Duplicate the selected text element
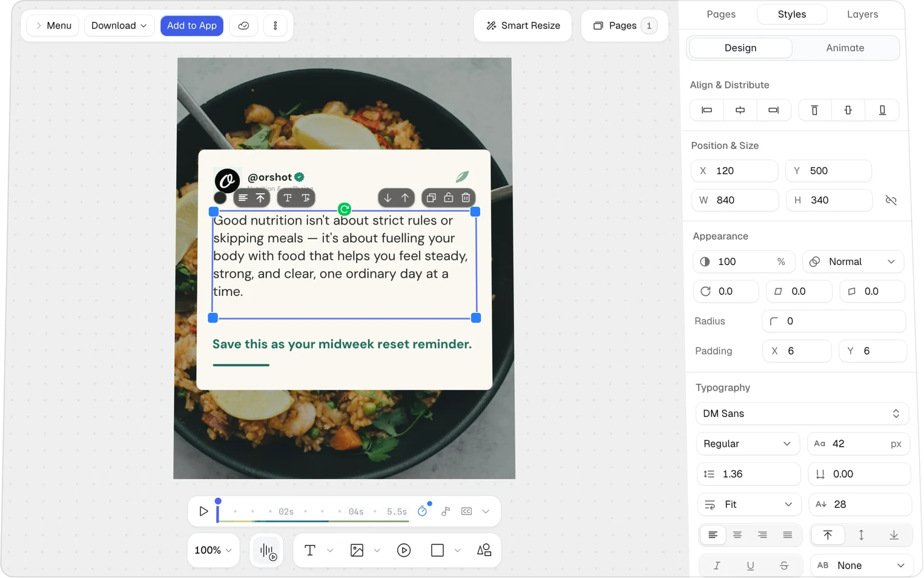 [x=431, y=198]
